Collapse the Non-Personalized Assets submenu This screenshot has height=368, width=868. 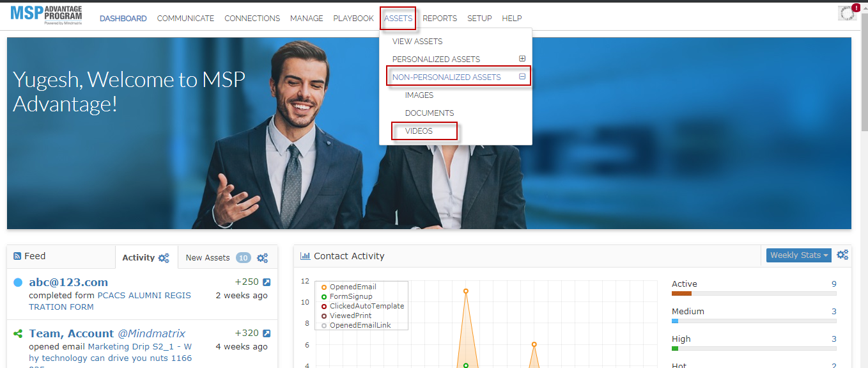coord(522,77)
